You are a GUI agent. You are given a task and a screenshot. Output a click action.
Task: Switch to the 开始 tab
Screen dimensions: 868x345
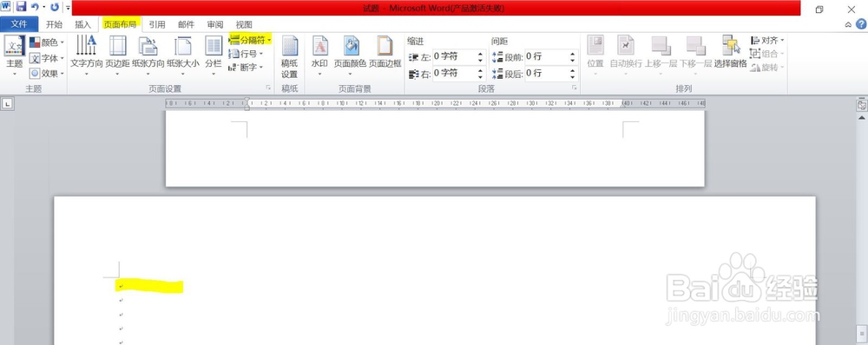54,24
